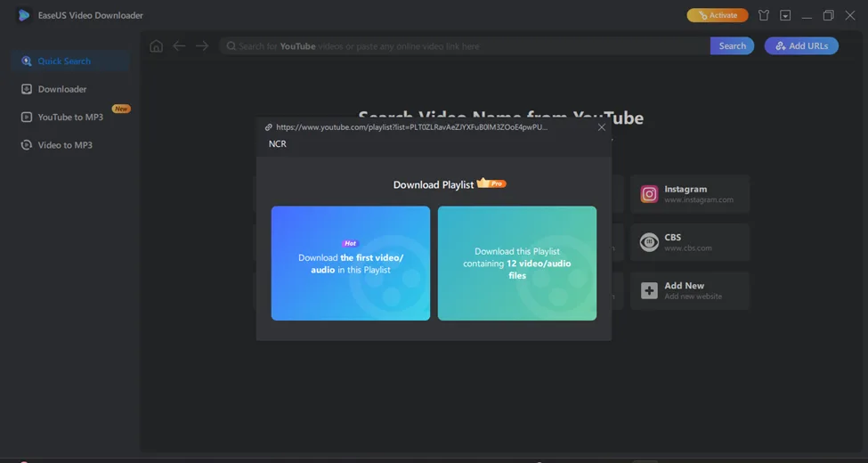Image resolution: width=868 pixels, height=463 pixels.
Task: Open the skin shirt icon in the title bar
Action: (764, 15)
